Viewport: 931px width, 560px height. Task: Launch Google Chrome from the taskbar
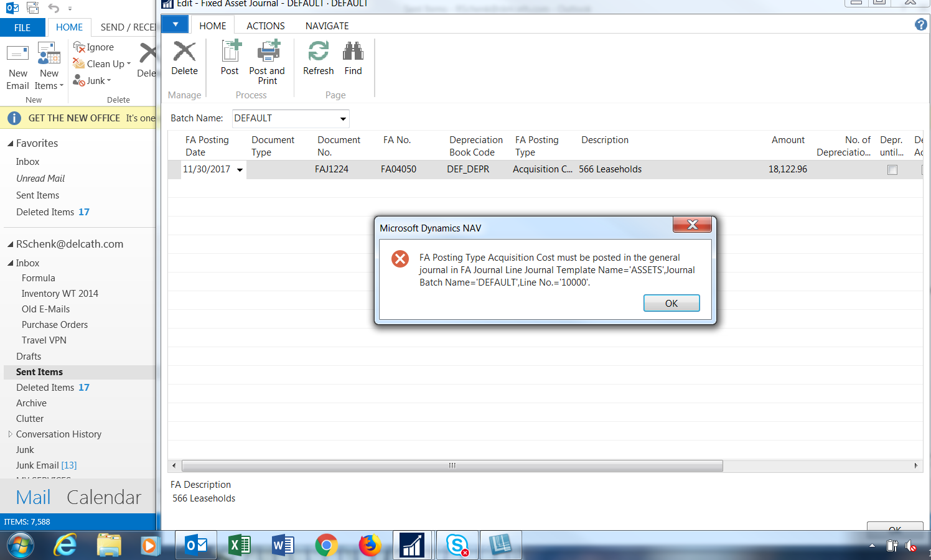click(x=326, y=546)
